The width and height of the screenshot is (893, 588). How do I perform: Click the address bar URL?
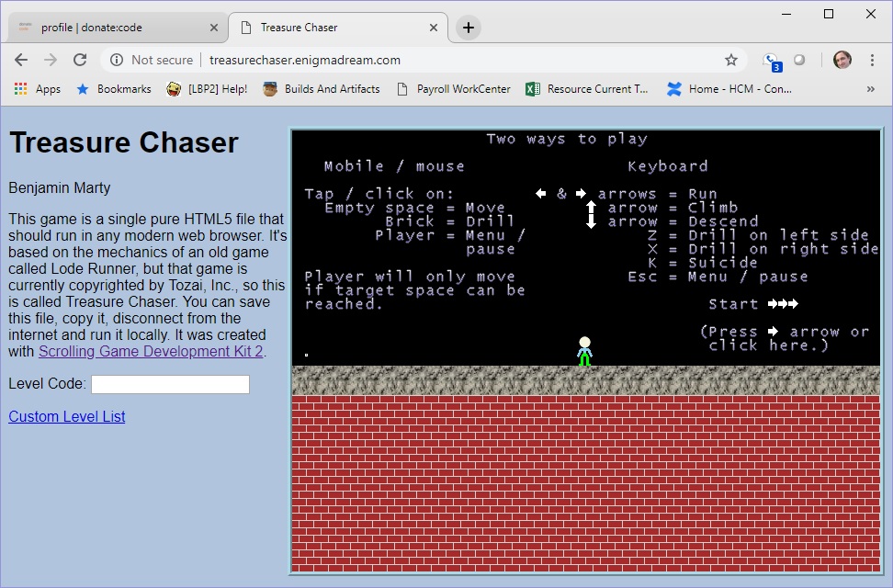click(x=305, y=60)
